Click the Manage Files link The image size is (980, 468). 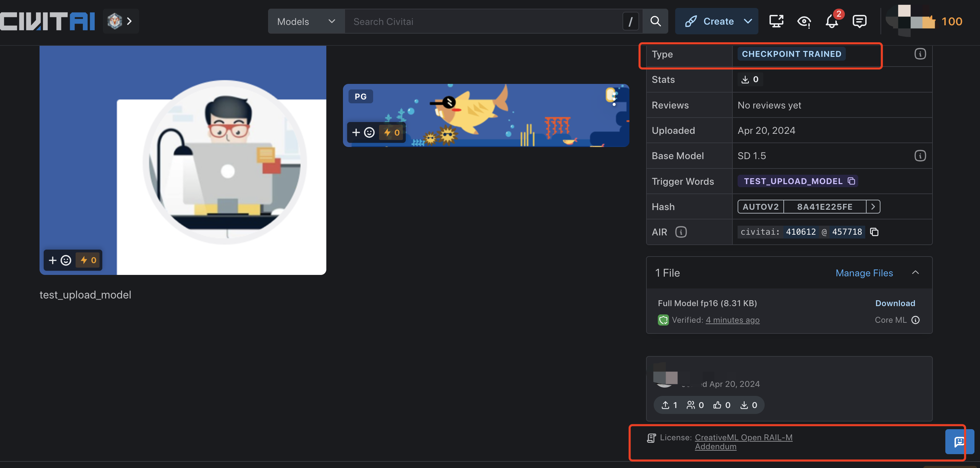click(x=865, y=272)
